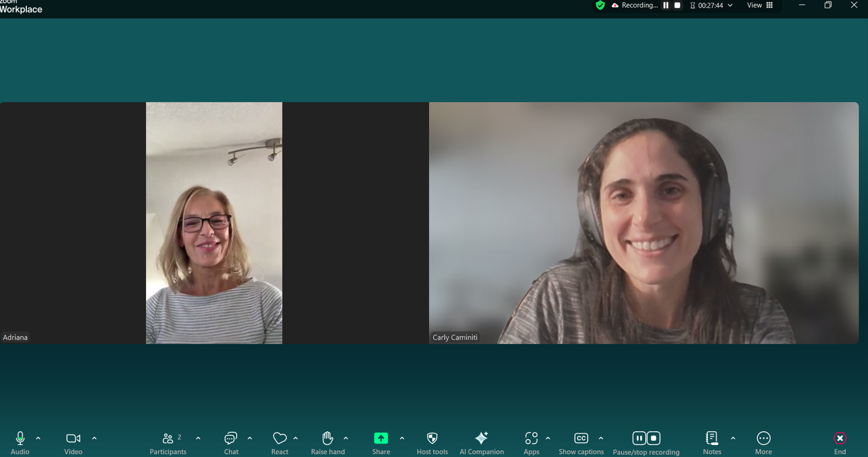Click the 00:27:44 meeting timer
868x457 pixels.
pyautogui.click(x=711, y=5)
